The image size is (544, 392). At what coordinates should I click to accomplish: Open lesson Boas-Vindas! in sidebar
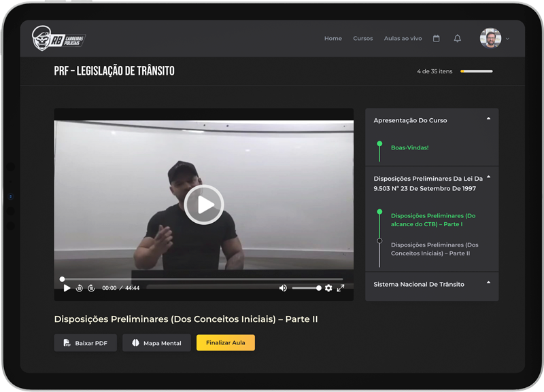pyautogui.click(x=410, y=147)
